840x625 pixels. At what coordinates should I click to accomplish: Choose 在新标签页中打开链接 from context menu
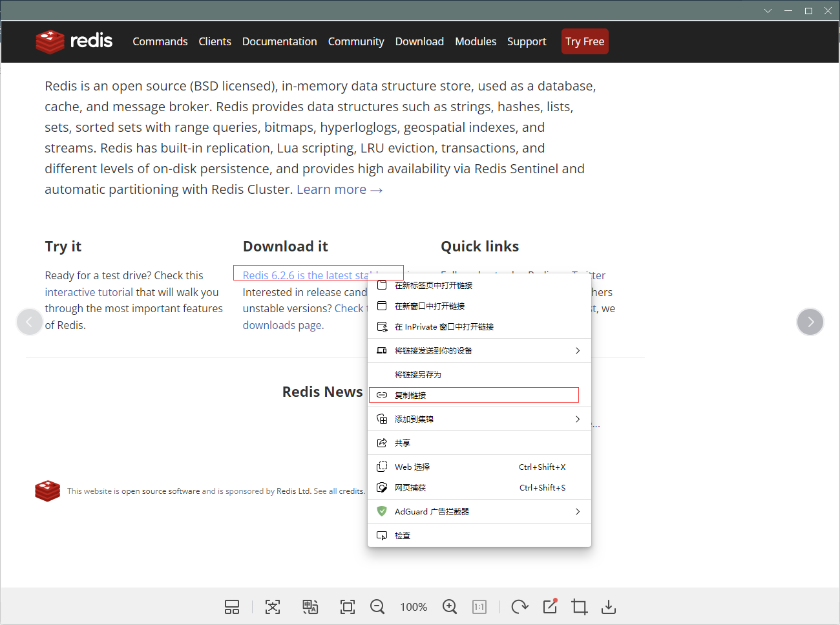(x=479, y=285)
